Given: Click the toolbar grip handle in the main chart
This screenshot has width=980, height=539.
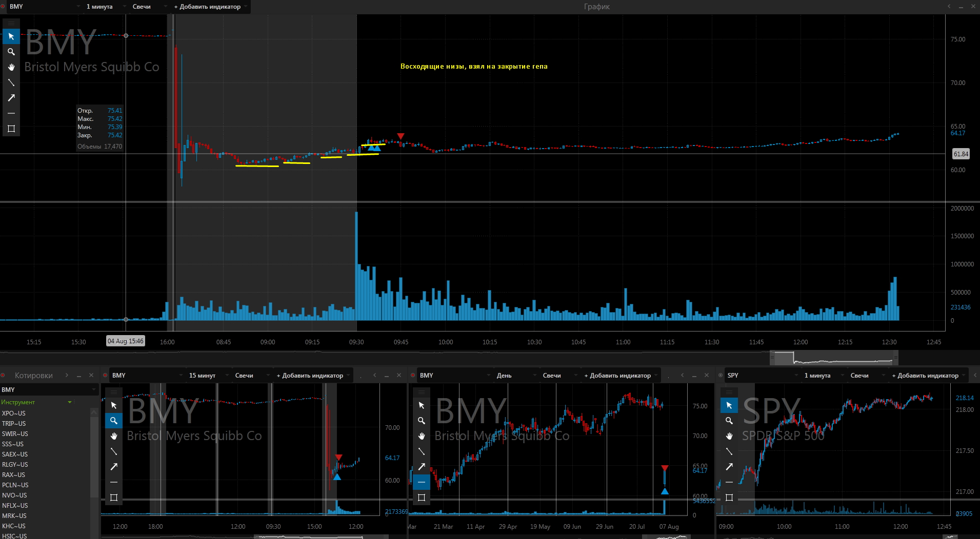Looking at the screenshot, I should (x=11, y=23).
